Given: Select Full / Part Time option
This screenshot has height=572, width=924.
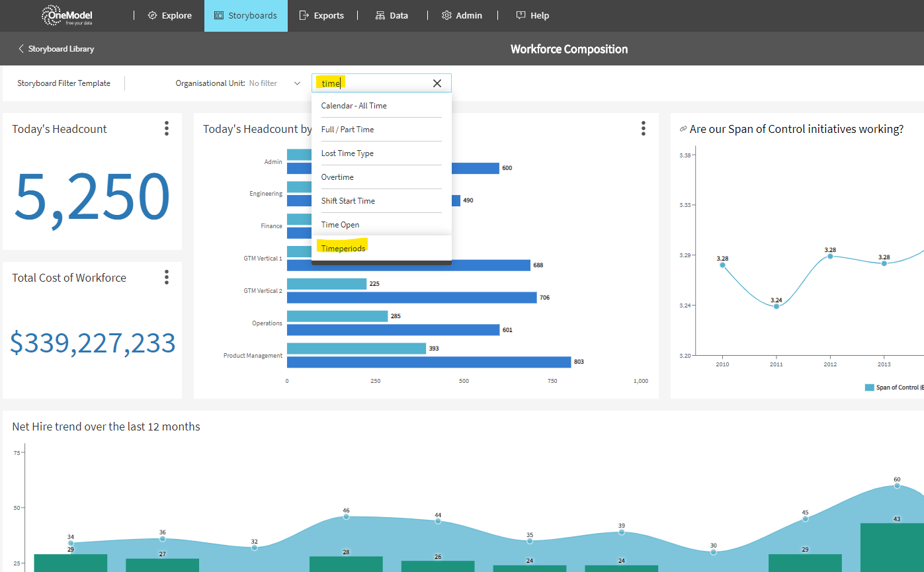Looking at the screenshot, I should coord(347,130).
